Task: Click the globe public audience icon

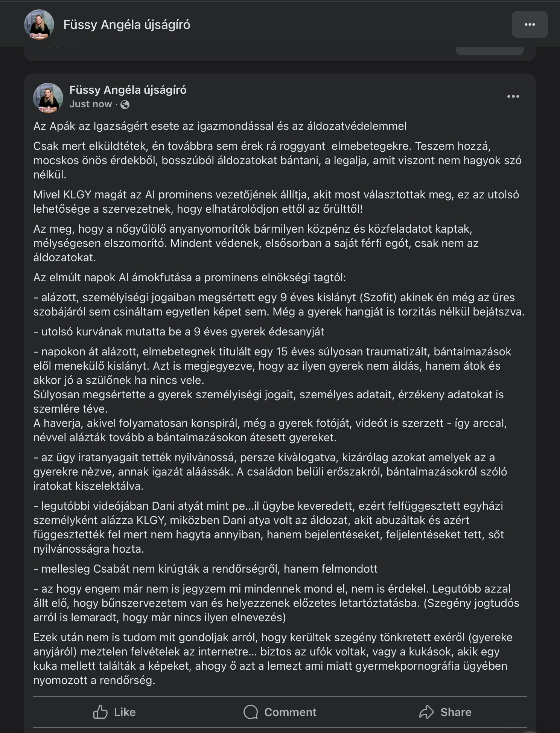Action: tap(125, 105)
